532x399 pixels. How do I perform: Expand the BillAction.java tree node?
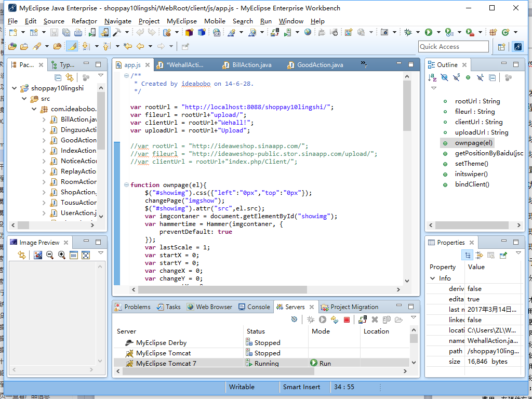(44, 119)
